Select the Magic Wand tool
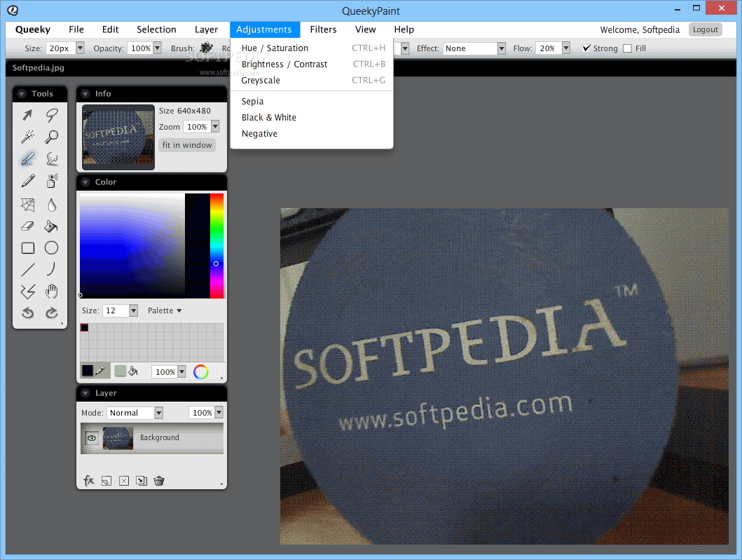The width and height of the screenshot is (742, 560). [x=28, y=137]
